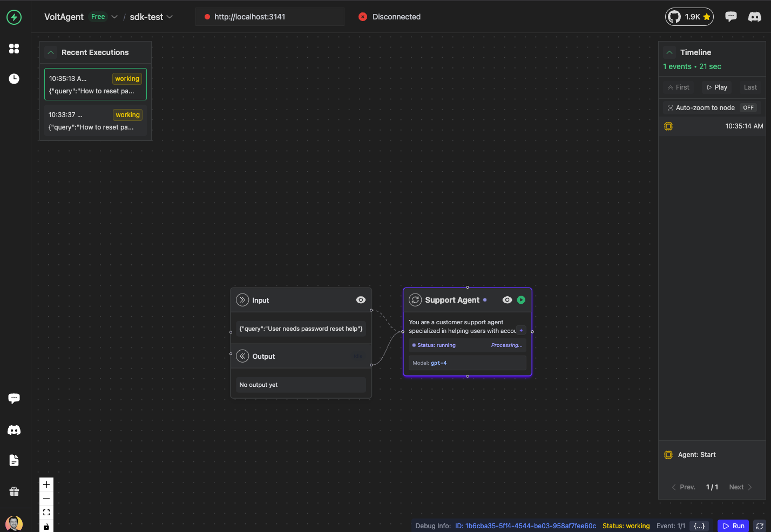Click the http://localhost:3141 URL field
771x532 pixels.
click(270, 17)
